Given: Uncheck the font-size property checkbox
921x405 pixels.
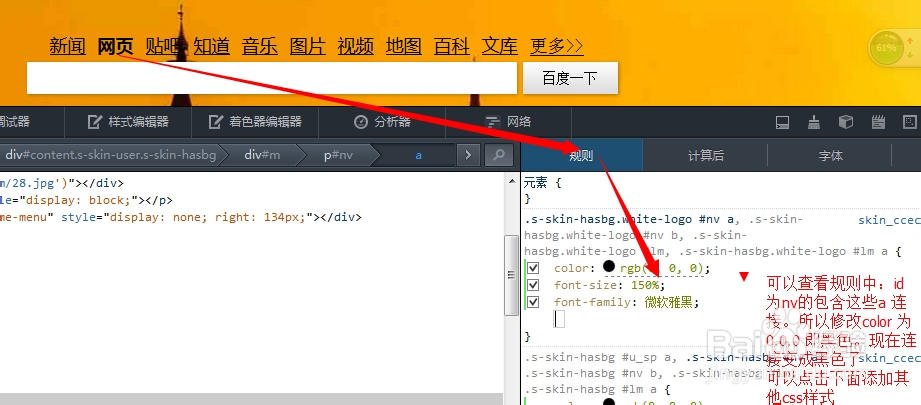Looking at the screenshot, I should [533, 285].
